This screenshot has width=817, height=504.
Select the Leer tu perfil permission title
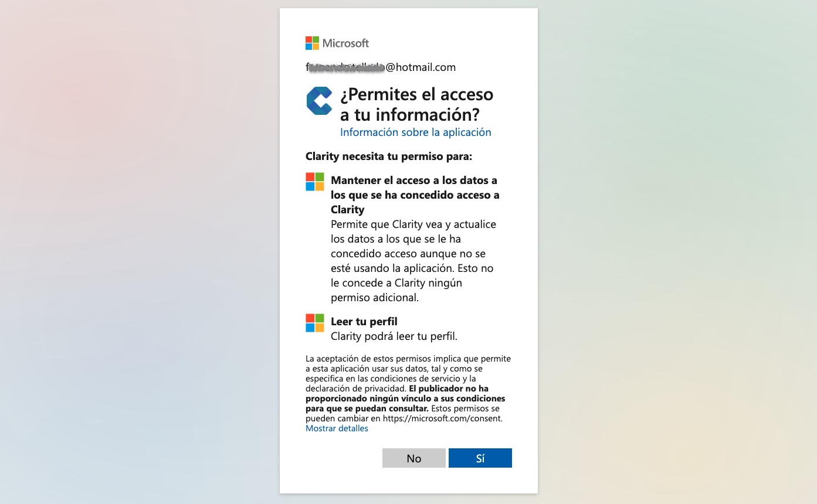(x=364, y=322)
